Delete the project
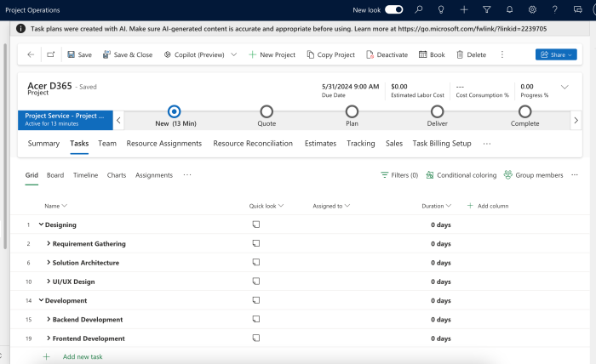Viewport: 596px width, 364px height. pos(472,54)
